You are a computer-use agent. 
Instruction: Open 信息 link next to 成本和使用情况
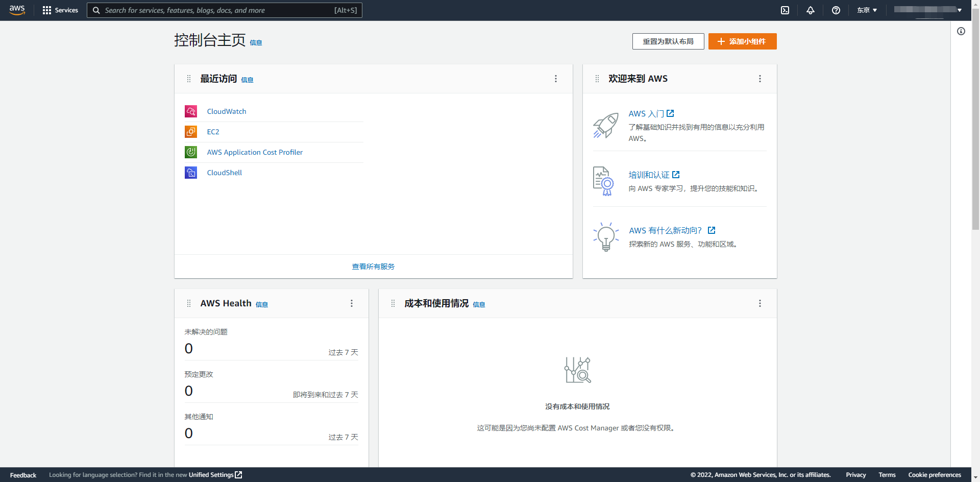479,304
